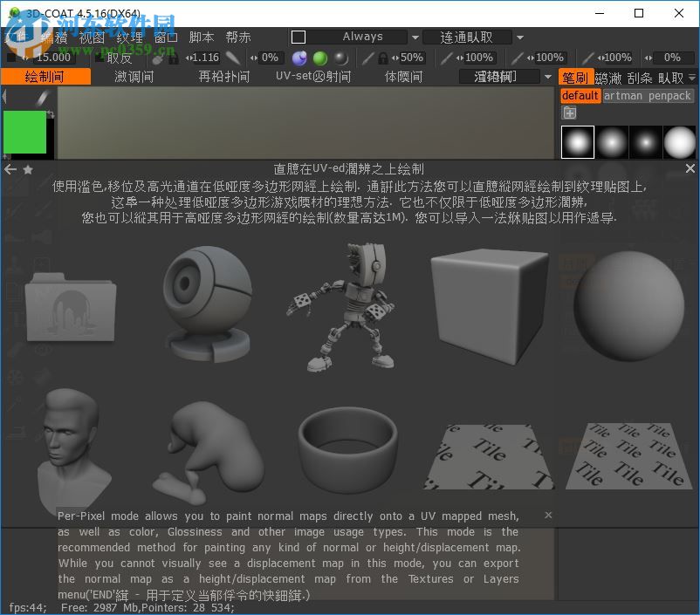Expand the room dropdown arrow
700x615 pixels.
548,78
